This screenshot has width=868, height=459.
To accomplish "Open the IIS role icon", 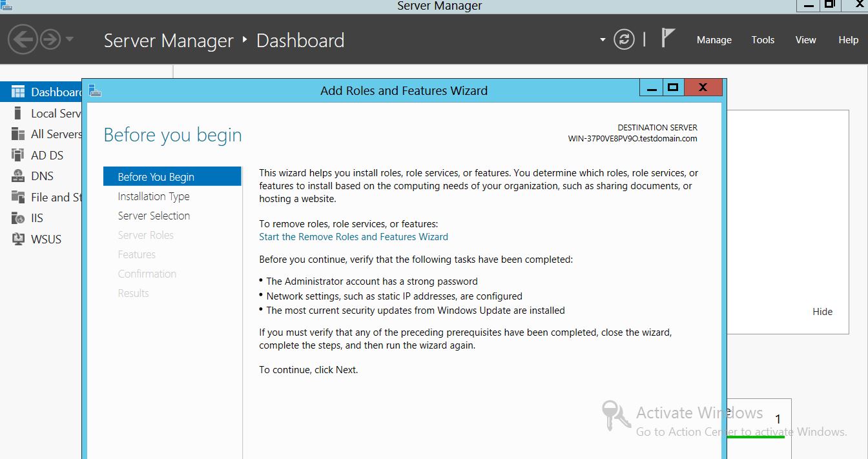I will pyautogui.click(x=18, y=218).
